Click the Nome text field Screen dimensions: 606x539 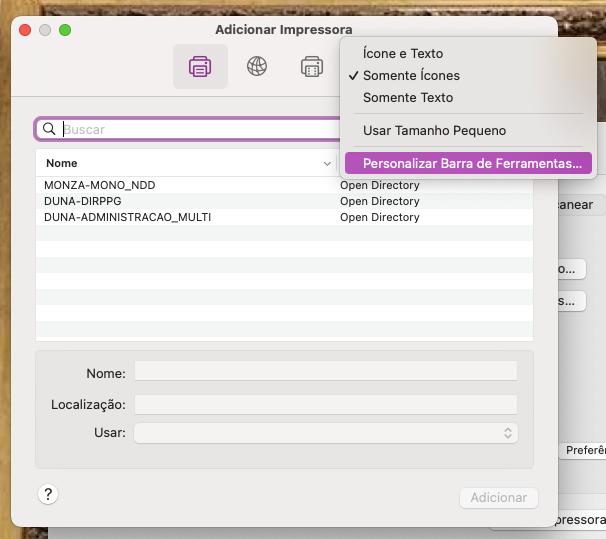pyautogui.click(x=325, y=372)
